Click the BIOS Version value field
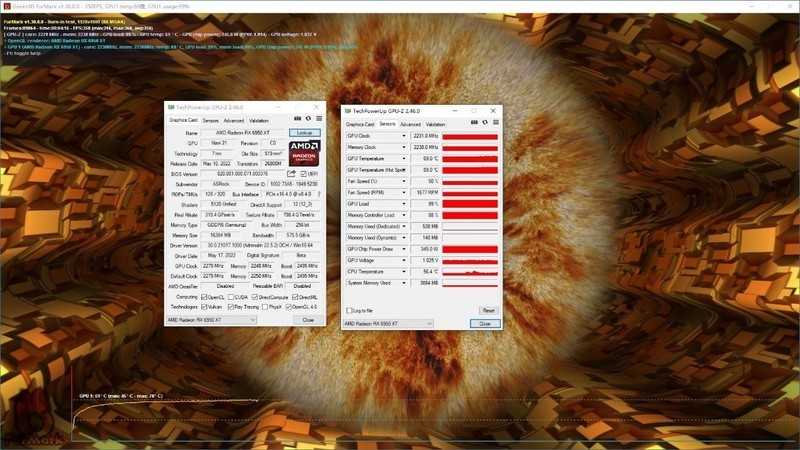The image size is (800, 450). (x=242, y=174)
